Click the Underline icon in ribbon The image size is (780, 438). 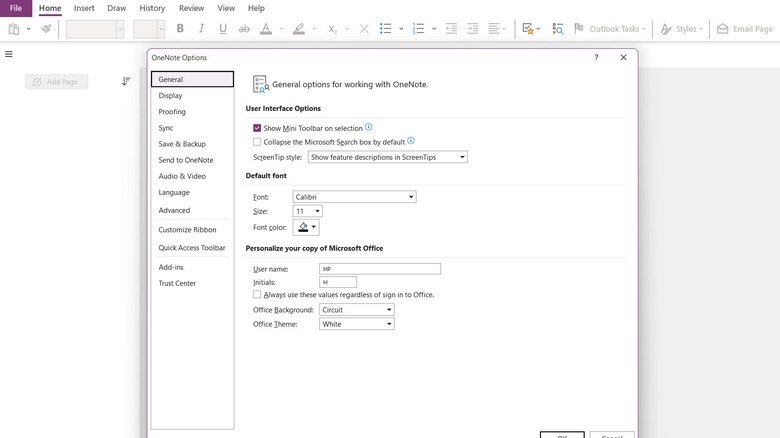[x=223, y=29]
